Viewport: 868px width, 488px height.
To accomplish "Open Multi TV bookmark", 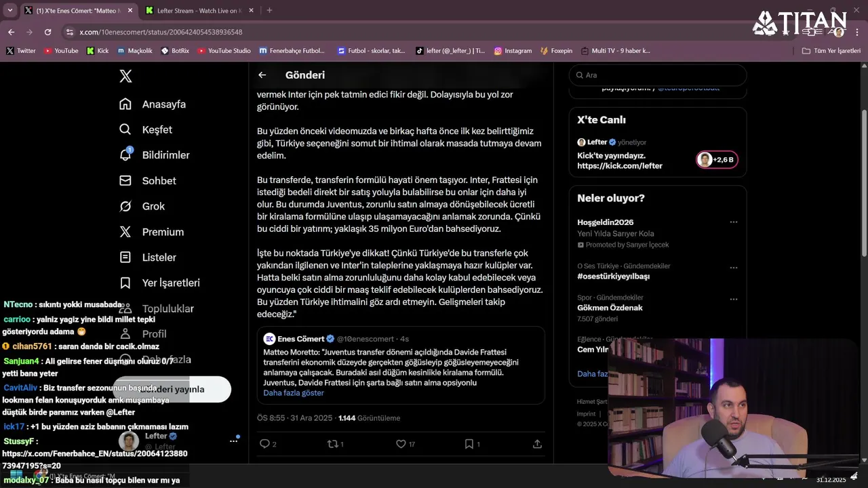I will 615,51.
